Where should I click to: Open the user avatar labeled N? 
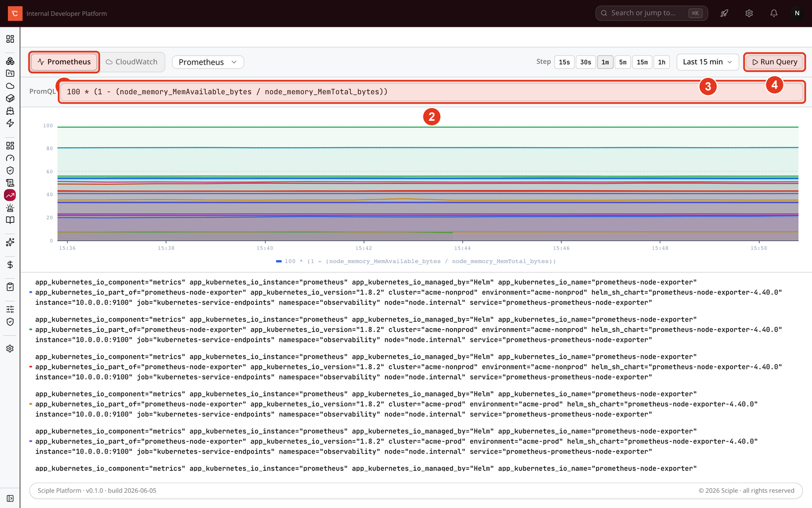pos(797,13)
